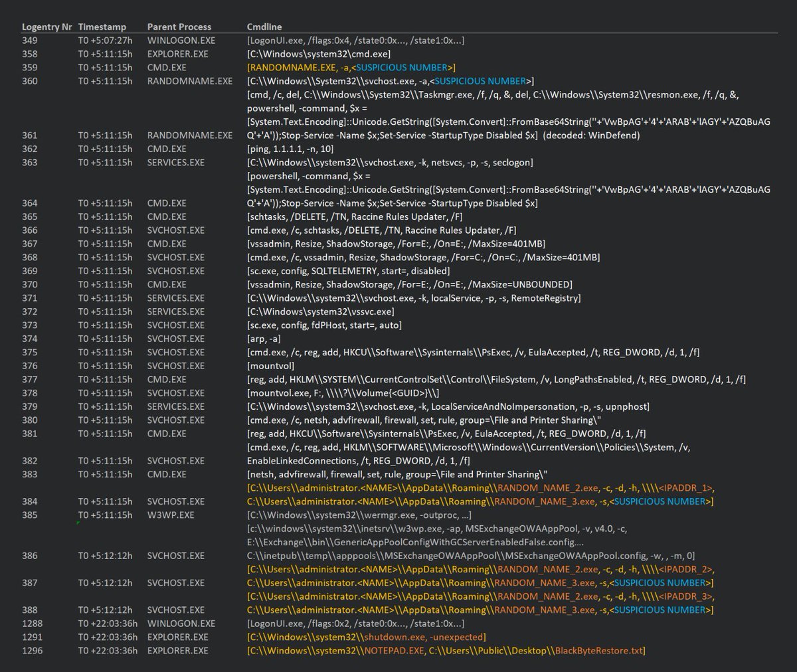Click the LongPathsEnabled reg add command

496,380
